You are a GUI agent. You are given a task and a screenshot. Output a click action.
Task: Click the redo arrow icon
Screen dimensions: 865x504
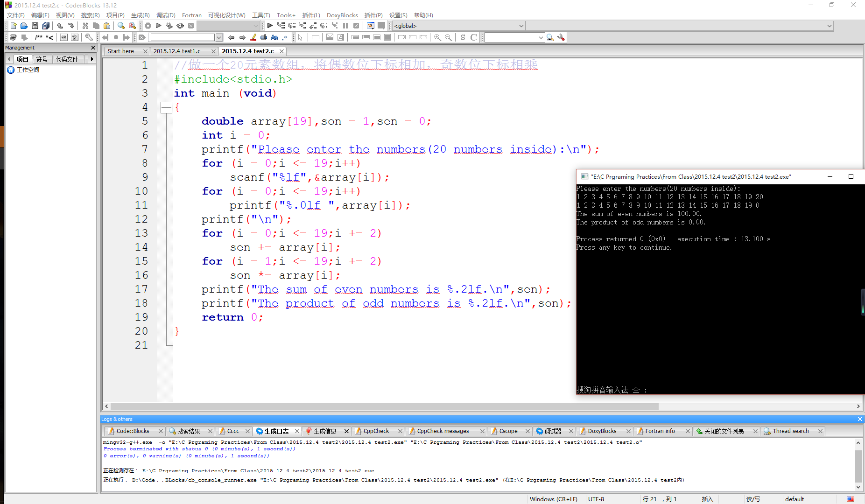click(71, 26)
